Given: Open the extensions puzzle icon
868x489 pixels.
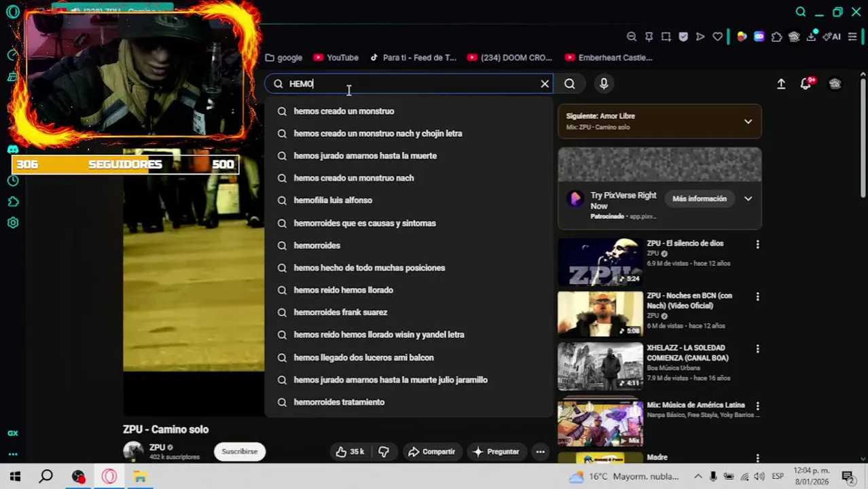Looking at the screenshot, I should pos(777,37).
